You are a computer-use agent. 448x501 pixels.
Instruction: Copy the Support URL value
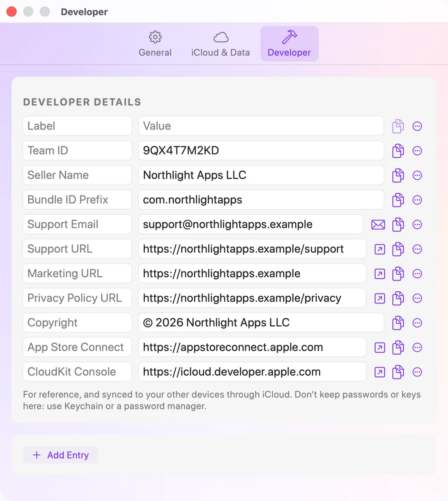click(x=398, y=249)
